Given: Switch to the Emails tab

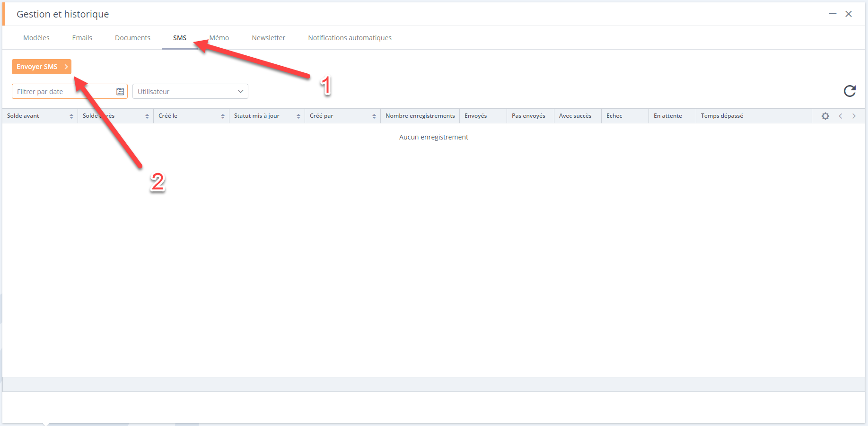Looking at the screenshot, I should tap(82, 38).
